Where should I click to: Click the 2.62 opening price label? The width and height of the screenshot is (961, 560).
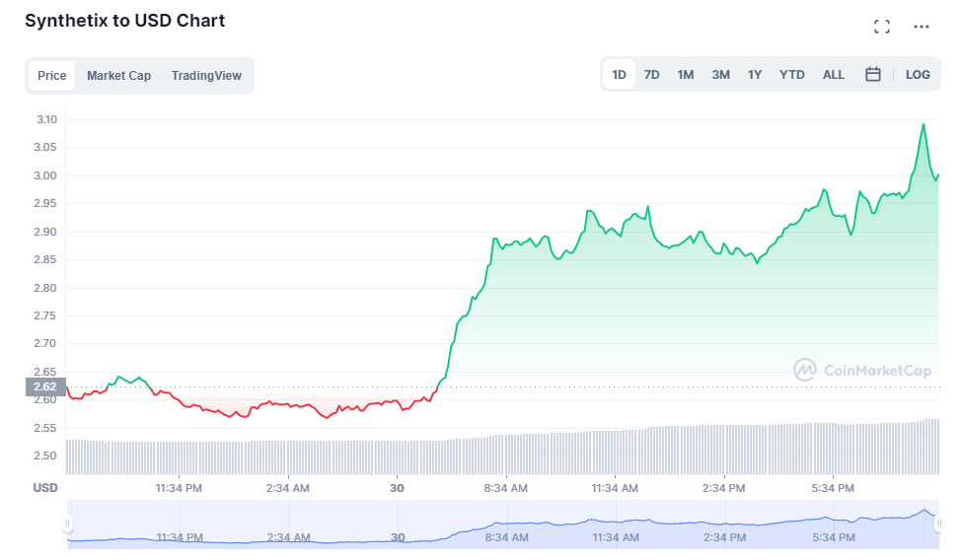(45, 386)
